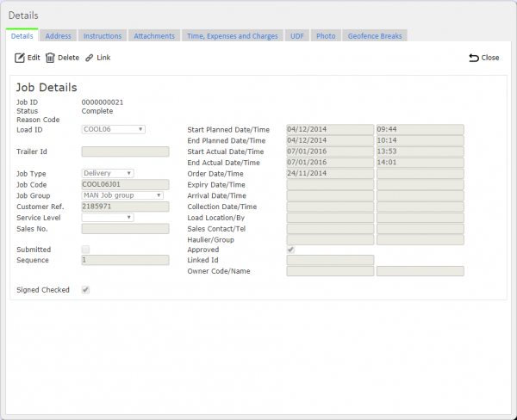Click the Load By field

(420, 218)
